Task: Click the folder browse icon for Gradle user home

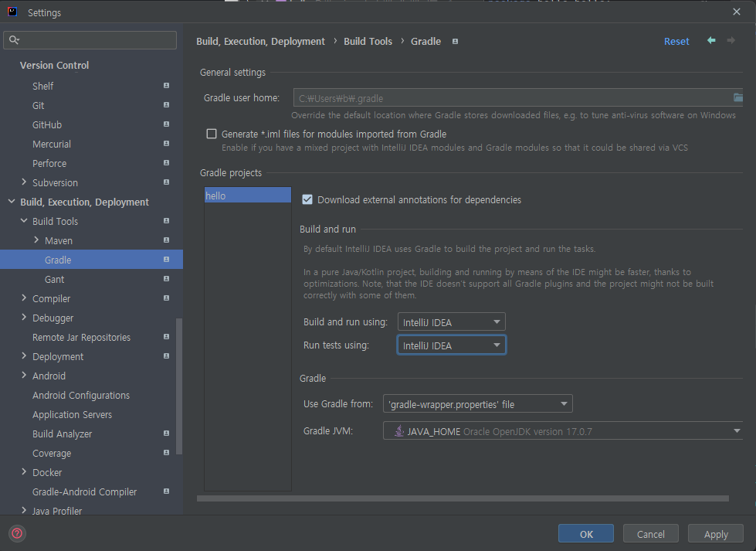Action: [x=737, y=98]
